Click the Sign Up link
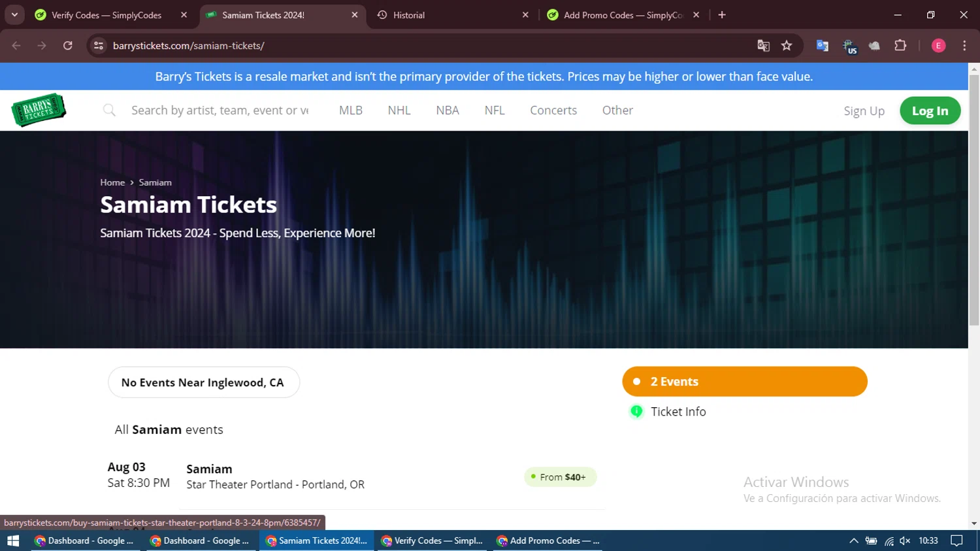Image resolution: width=980 pixels, height=551 pixels. click(864, 111)
